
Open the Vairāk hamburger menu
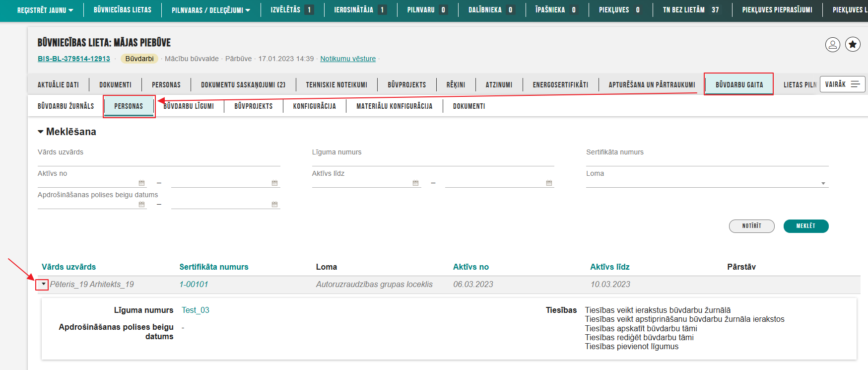click(843, 84)
